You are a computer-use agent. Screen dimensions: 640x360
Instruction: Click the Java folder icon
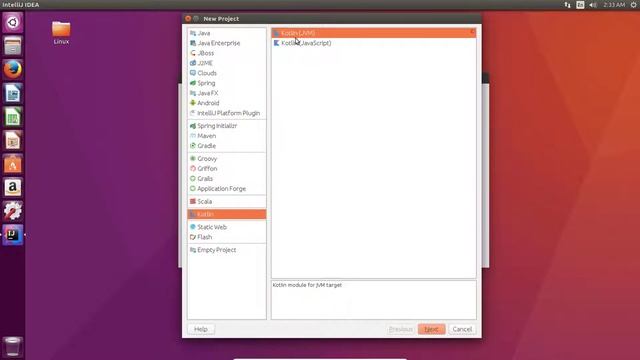[193, 33]
